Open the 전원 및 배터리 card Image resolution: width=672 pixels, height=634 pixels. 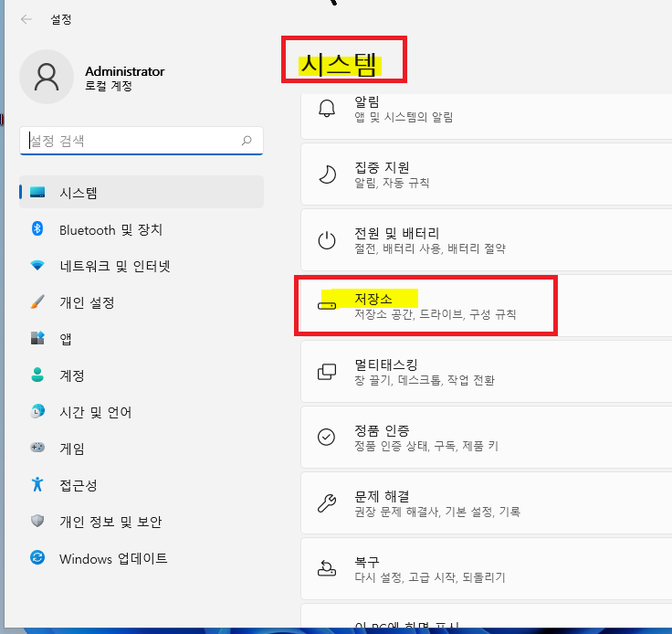[487, 240]
